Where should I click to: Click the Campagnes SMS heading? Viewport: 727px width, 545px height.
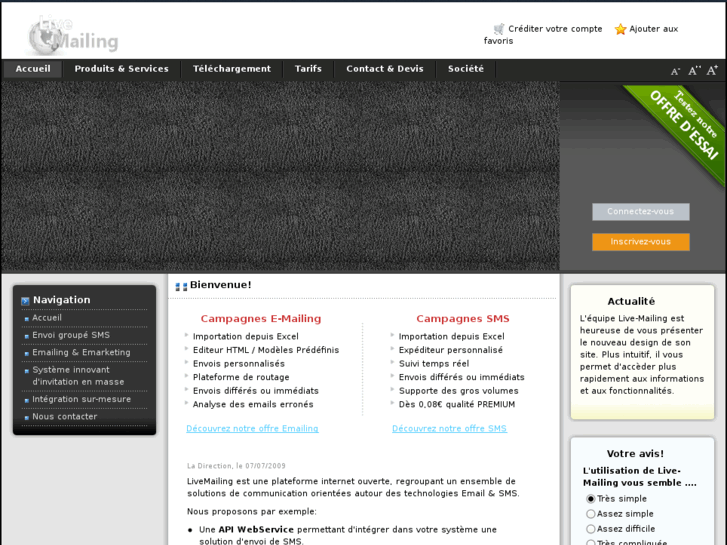point(463,319)
